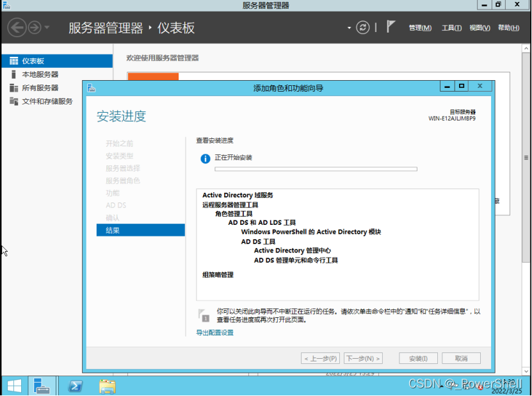Screen dimensions: 532x396
Task: Click Server Manager icon on taskbar
Action: (42, 386)
